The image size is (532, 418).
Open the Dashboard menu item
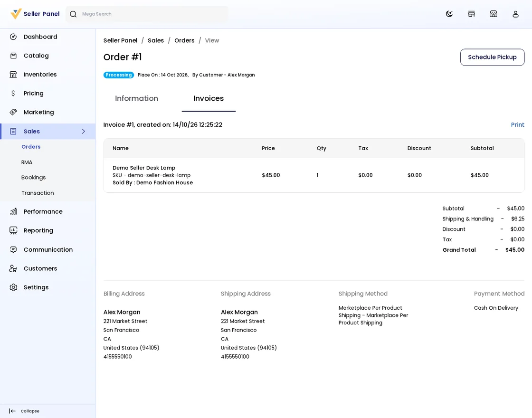[40, 37]
